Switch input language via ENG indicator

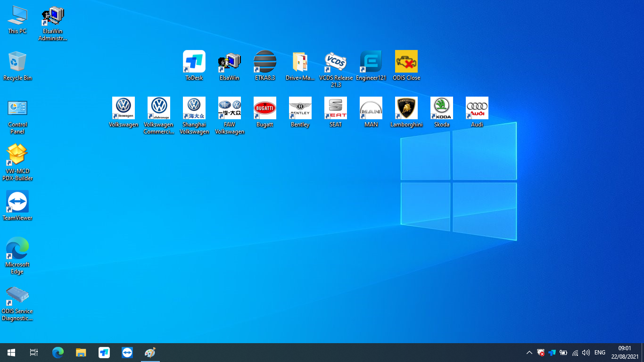pyautogui.click(x=600, y=353)
